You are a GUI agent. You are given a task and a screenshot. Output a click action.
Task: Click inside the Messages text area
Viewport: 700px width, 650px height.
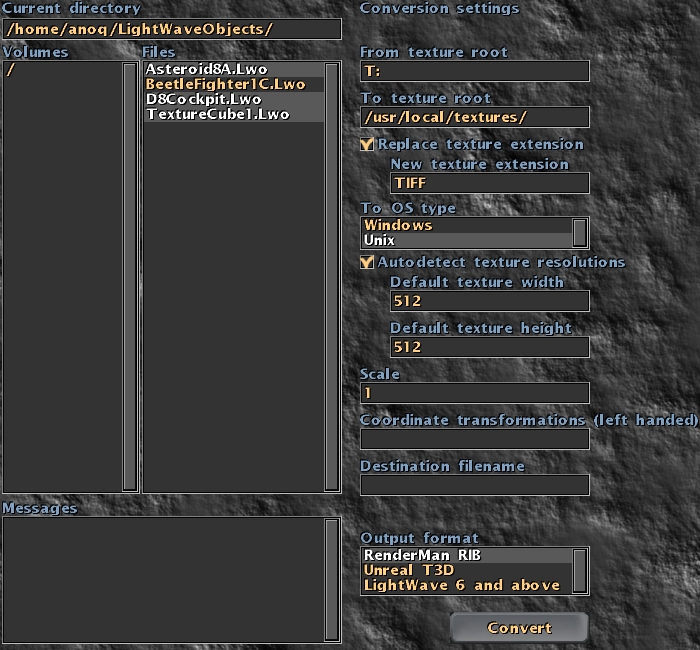coord(164,579)
